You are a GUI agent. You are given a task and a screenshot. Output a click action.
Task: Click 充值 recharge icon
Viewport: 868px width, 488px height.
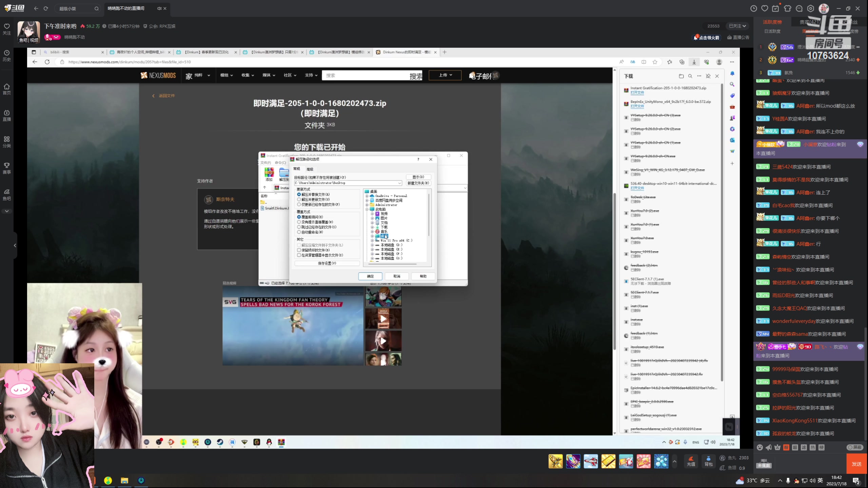(691, 461)
